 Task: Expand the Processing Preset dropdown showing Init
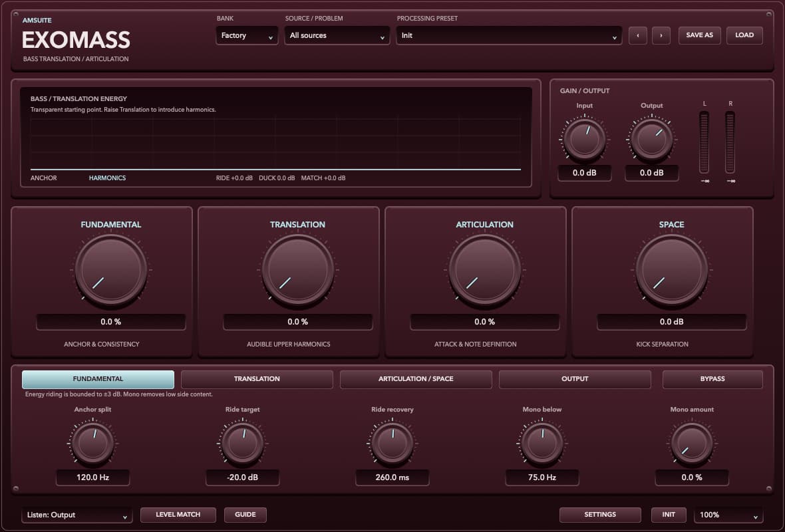509,35
